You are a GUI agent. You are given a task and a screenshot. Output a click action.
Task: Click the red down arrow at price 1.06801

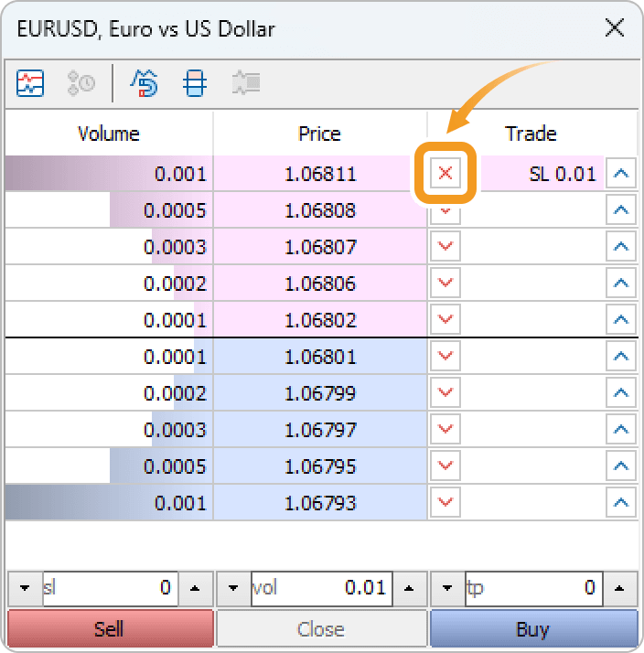pyautogui.click(x=445, y=356)
